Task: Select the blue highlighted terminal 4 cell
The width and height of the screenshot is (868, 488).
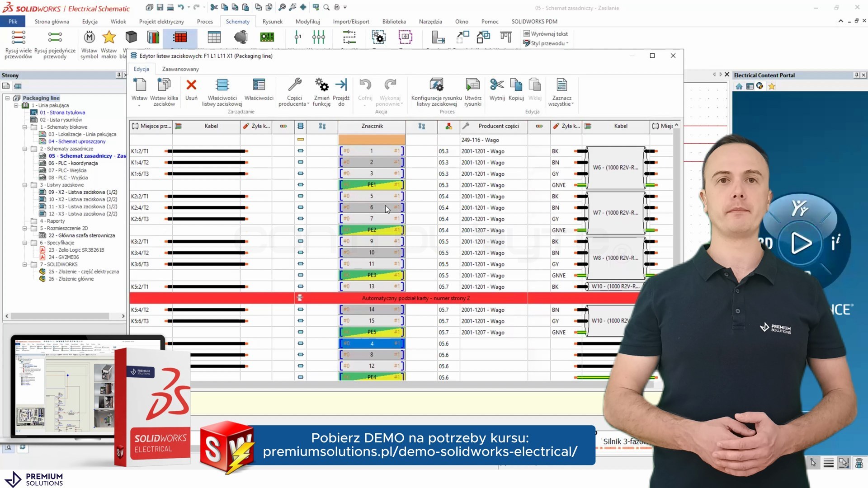Action: coord(372,343)
